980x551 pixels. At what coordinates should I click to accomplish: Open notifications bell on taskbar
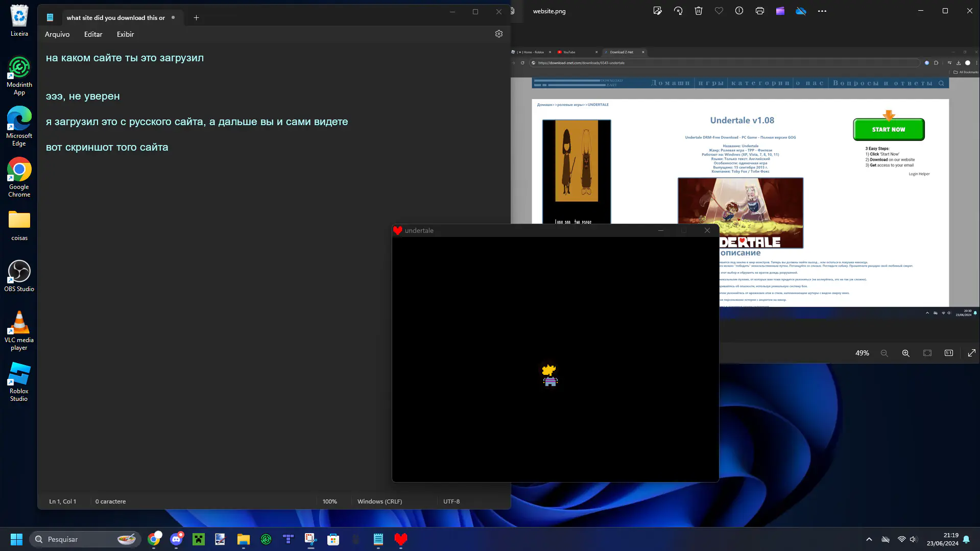[x=966, y=539]
